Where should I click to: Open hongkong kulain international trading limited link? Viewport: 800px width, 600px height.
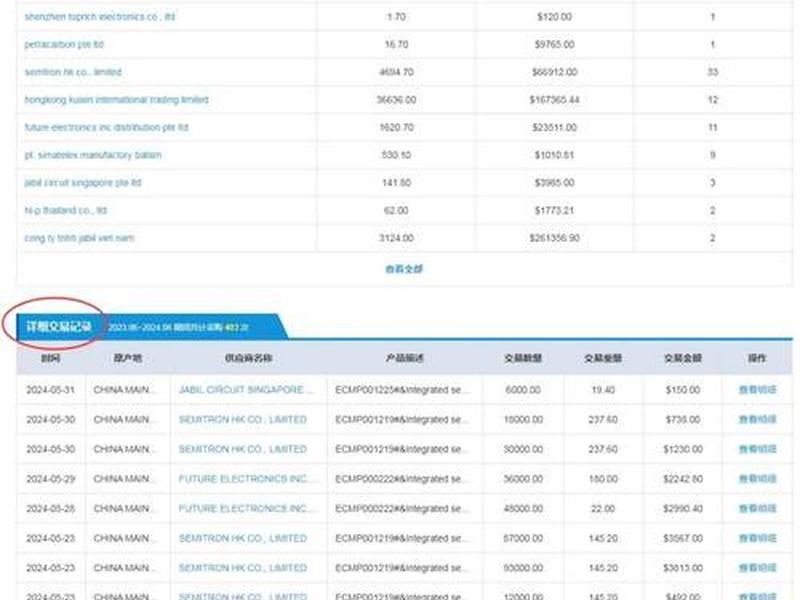[116, 99]
